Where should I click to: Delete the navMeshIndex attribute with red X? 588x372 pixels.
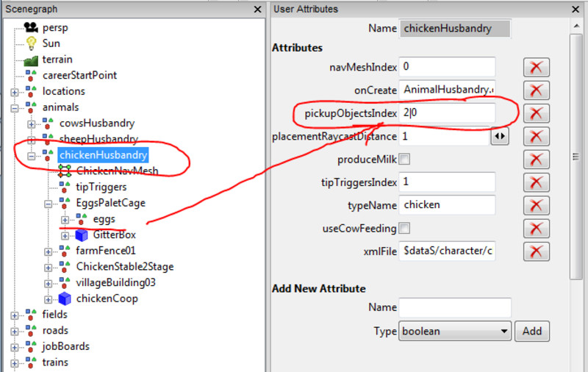[537, 68]
